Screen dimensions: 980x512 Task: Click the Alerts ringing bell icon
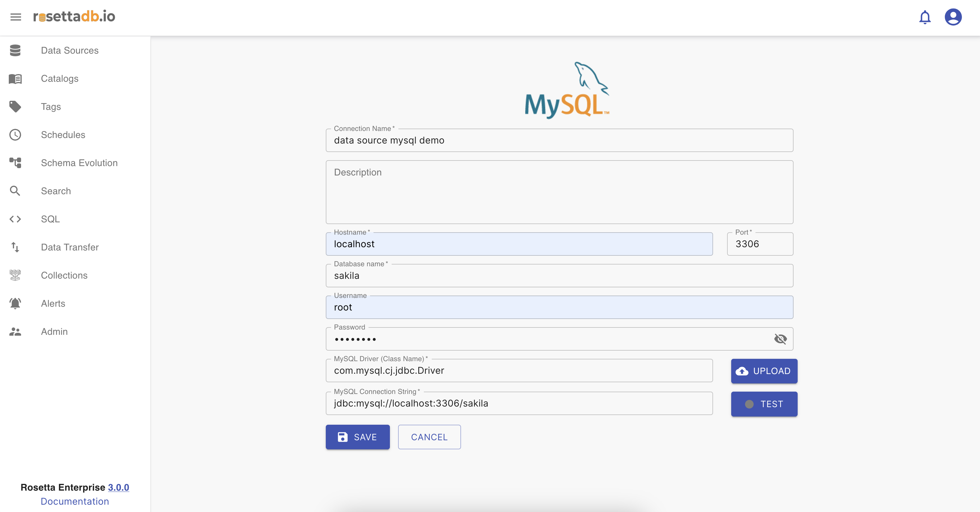(x=15, y=303)
